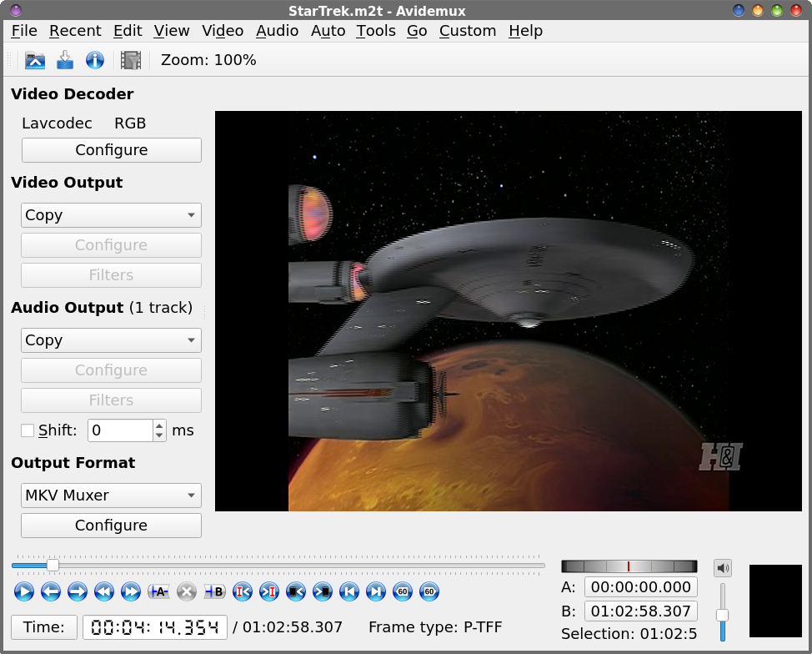The width and height of the screenshot is (812, 654).
Task: Click the Play button
Action: click(24, 591)
